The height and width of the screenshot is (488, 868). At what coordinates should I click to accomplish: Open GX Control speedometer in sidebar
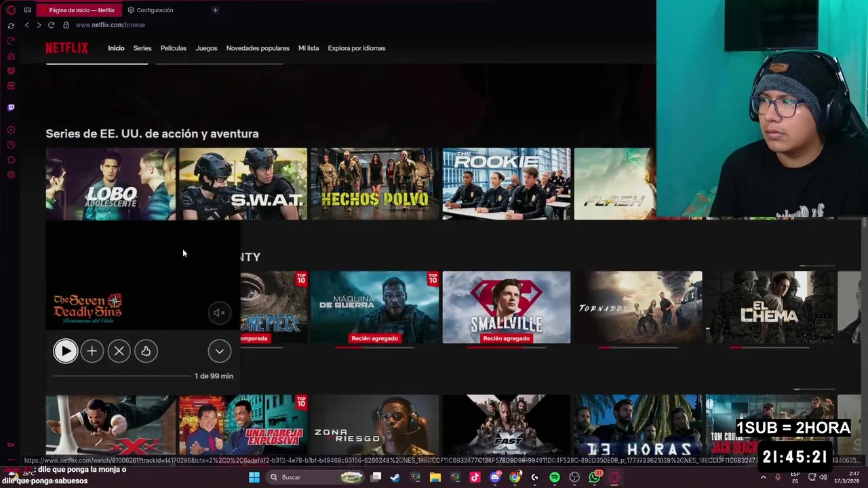point(11,41)
